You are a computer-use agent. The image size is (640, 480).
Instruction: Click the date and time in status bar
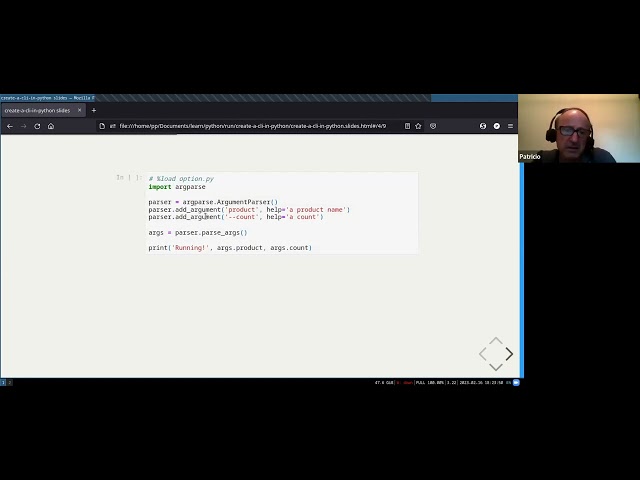tap(481, 382)
